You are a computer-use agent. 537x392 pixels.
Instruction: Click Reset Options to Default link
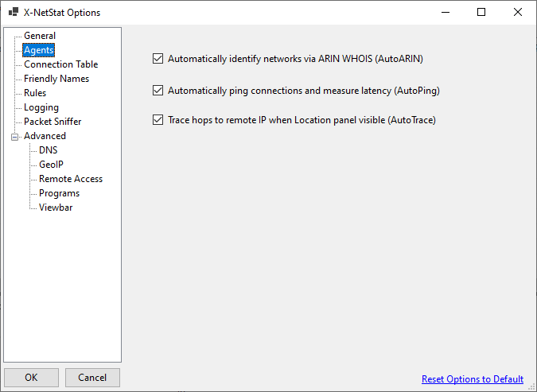473,379
